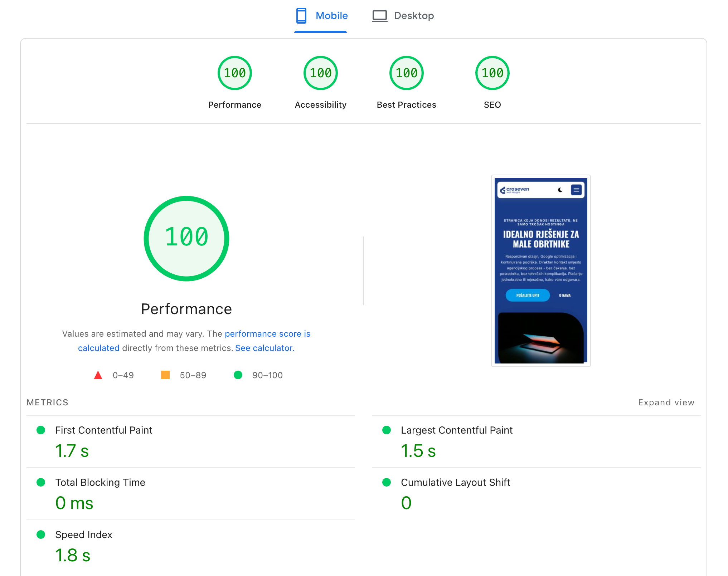
Task: Click the mobile page screenshot thumbnail
Action: (540, 270)
